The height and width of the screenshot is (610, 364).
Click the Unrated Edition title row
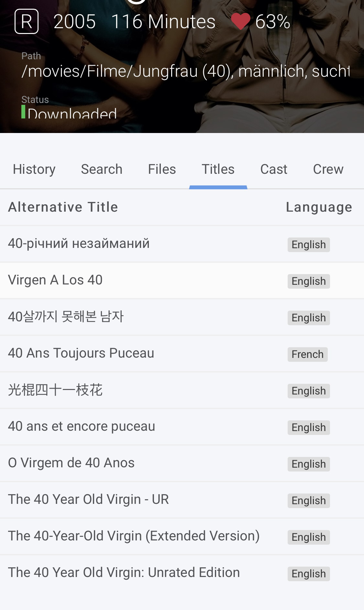124,573
